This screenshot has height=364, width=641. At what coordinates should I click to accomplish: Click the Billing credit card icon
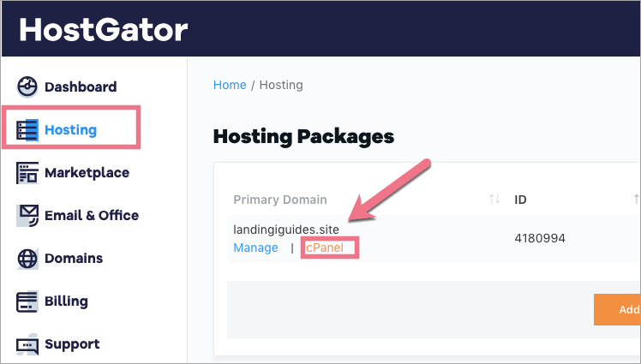(x=27, y=301)
